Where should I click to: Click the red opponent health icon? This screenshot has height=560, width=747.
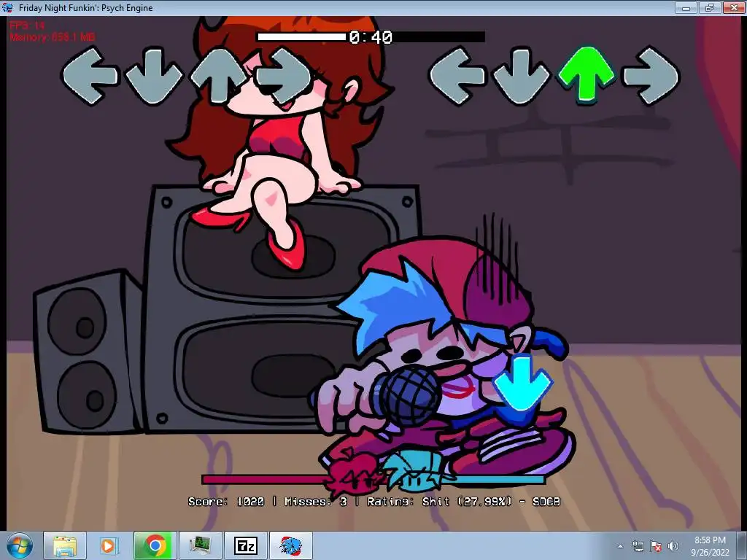tap(353, 476)
